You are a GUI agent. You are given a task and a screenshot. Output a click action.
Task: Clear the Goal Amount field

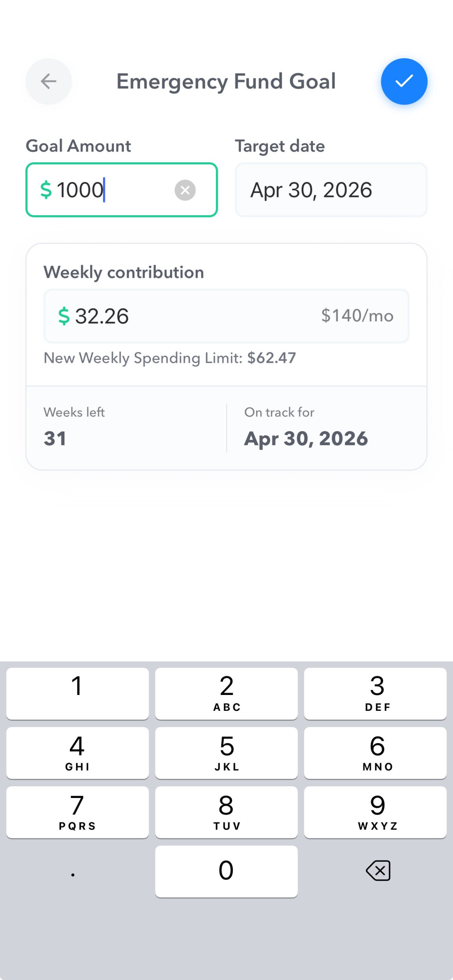coord(185,190)
